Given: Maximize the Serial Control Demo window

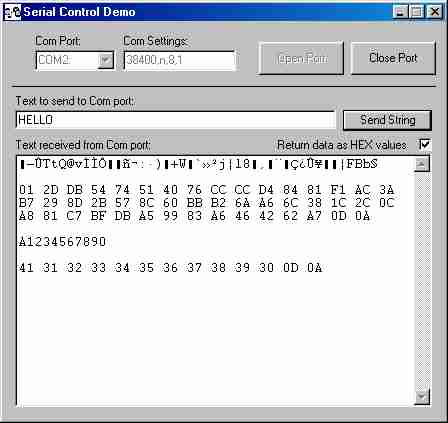Looking at the screenshot, I should [x=416, y=12].
